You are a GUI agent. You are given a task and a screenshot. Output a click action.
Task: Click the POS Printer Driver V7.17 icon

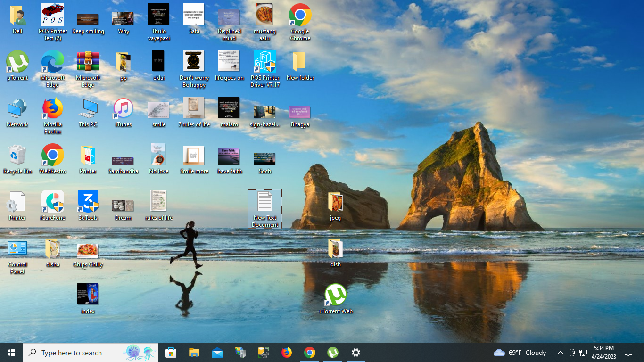[x=264, y=62]
